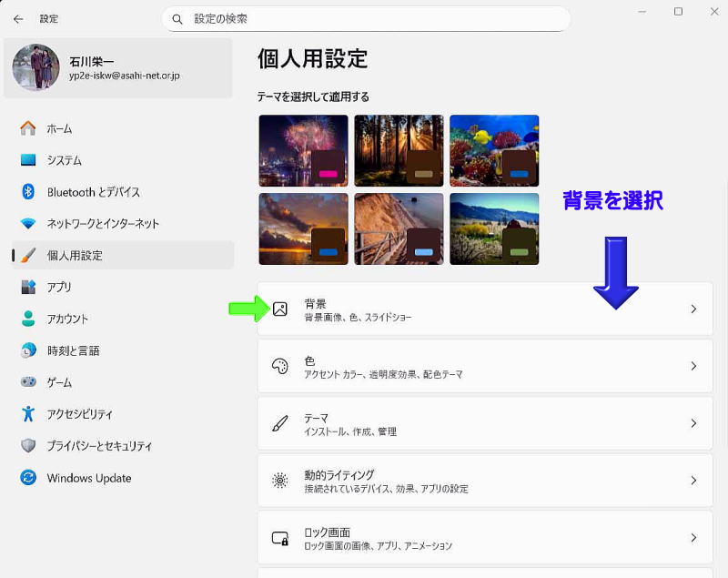Click the ホーム house icon in sidebar

pyautogui.click(x=28, y=128)
